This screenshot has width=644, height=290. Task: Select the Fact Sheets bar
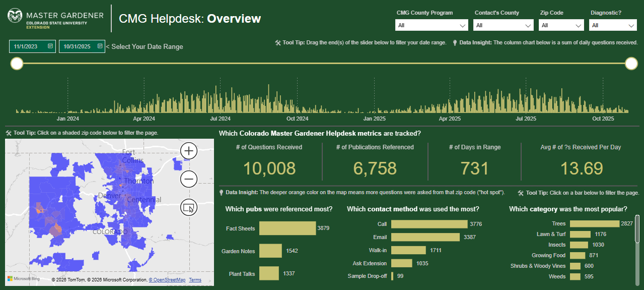pos(288,228)
